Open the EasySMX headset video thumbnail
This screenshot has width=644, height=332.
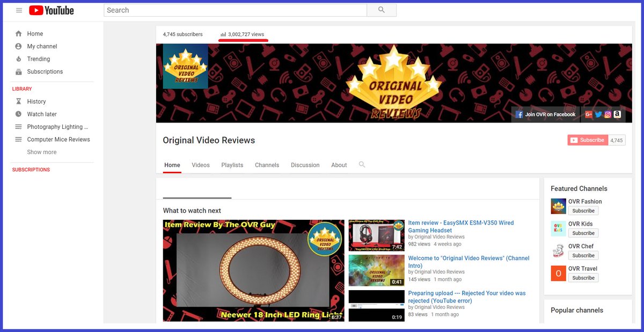pos(377,235)
